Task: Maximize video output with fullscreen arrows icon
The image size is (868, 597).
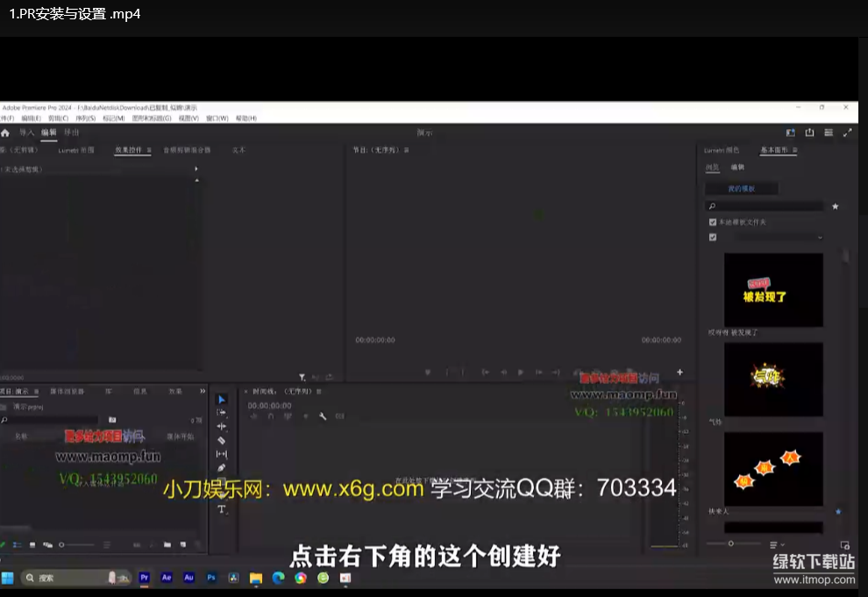Action: 848,132
